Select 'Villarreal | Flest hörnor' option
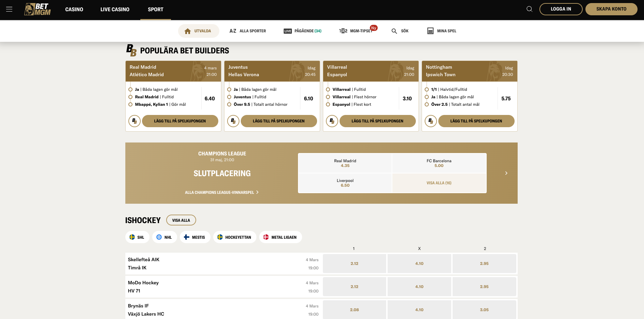Viewport: 644px width, 319px height. click(355, 97)
